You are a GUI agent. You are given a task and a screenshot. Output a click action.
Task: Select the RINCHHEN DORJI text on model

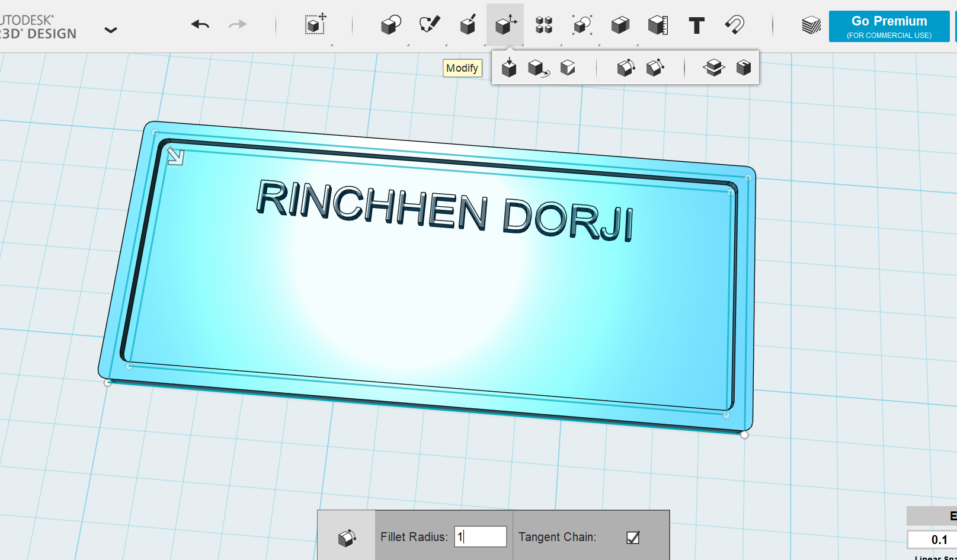tap(445, 210)
